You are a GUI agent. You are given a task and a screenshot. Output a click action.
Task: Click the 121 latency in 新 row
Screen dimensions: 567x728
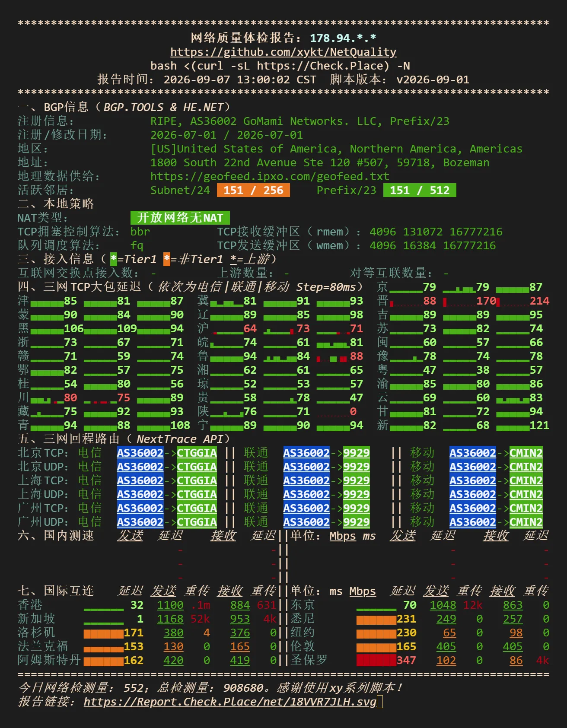[x=539, y=425]
